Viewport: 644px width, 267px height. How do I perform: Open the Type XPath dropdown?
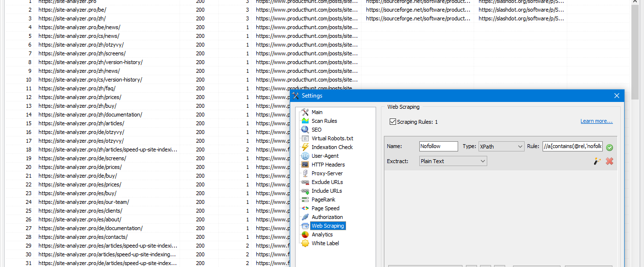[x=501, y=146]
